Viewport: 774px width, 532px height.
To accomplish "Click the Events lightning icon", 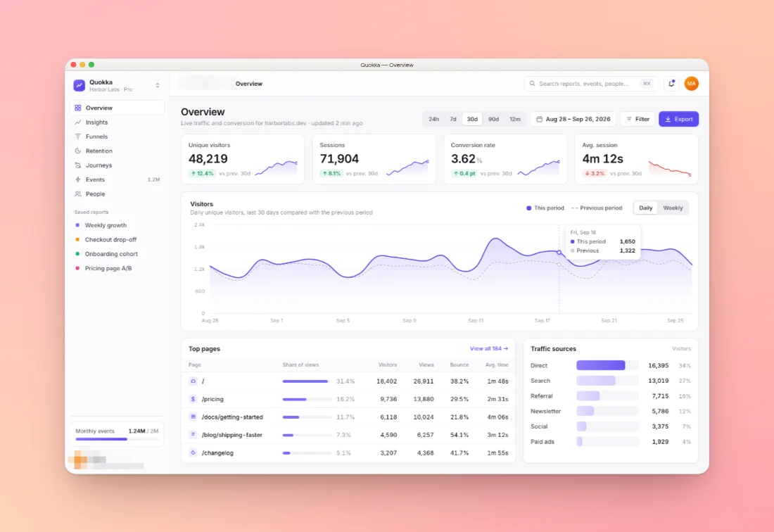I will 78,179.
